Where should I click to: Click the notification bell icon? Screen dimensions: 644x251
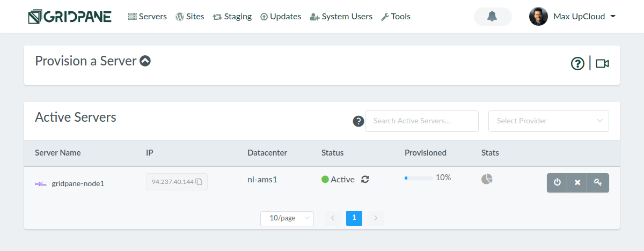pyautogui.click(x=492, y=17)
